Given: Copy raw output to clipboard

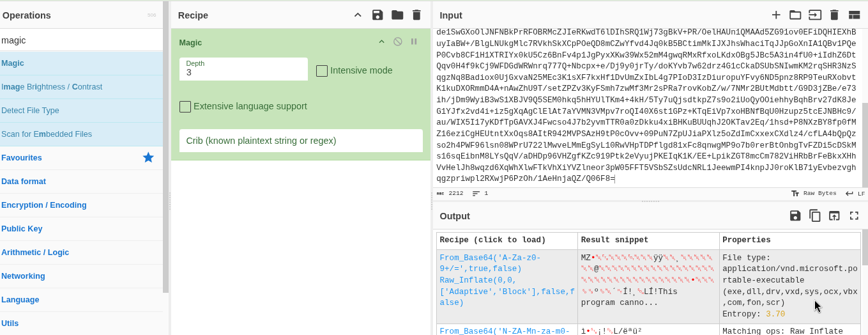Looking at the screenshot, I should [x=815, y=215].
